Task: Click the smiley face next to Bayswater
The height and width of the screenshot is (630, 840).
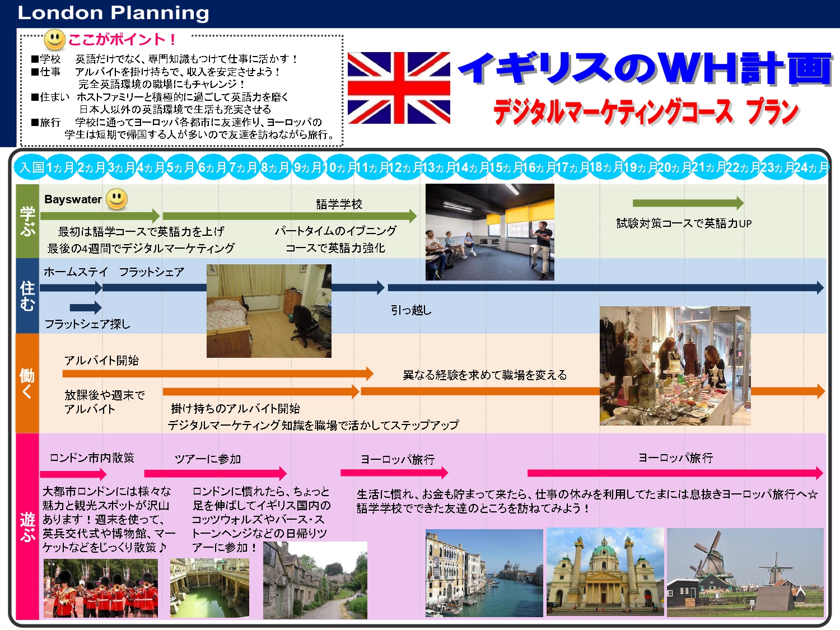Action: pos(116,199)
